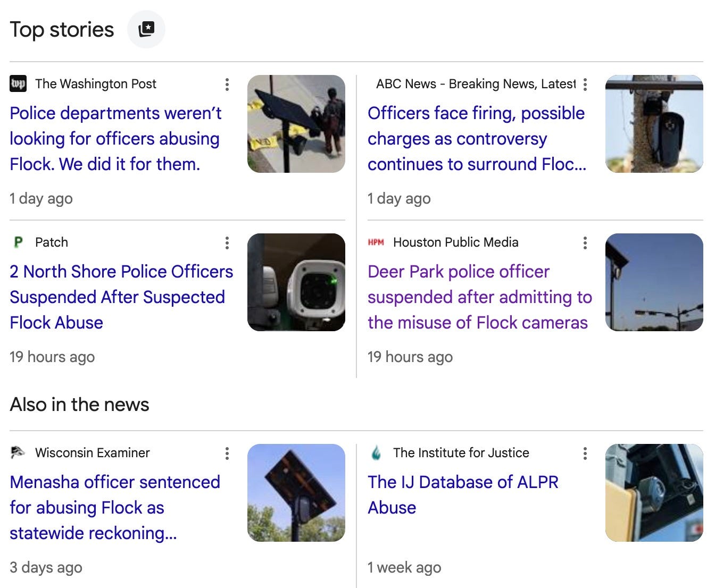
Task: Open 'The IJ Database of ALPR Abuse' link
Action: [463, 495]
